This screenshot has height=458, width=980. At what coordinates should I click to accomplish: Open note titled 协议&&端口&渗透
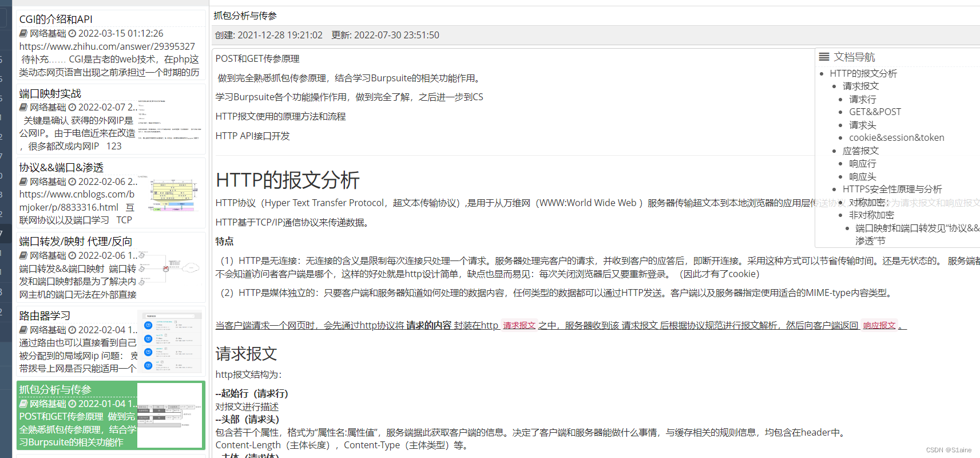[61, 167]
